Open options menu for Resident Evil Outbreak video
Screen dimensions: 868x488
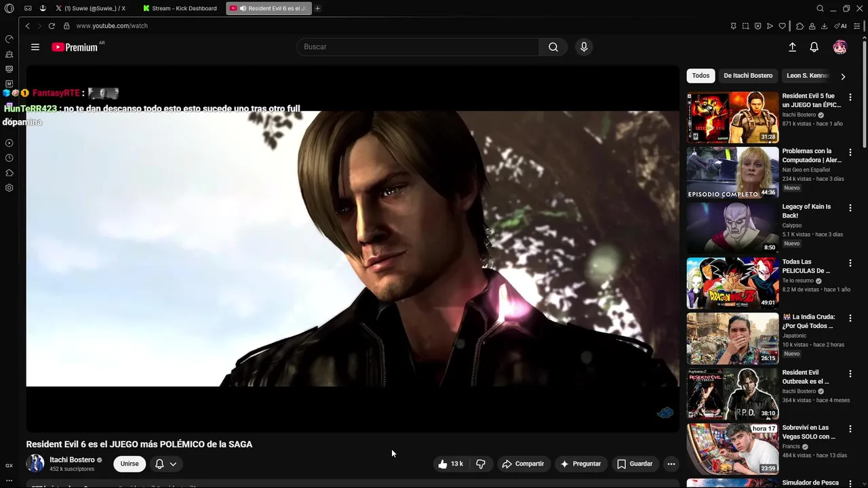(x=850, y=373)
